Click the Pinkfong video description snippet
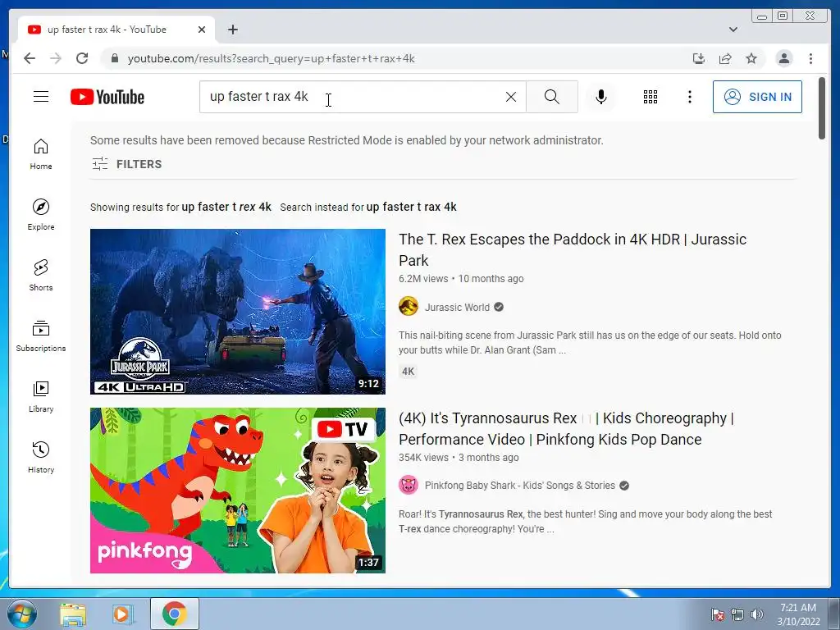The height and width of the screenshot is (630, 840). [x=585, y=521]
